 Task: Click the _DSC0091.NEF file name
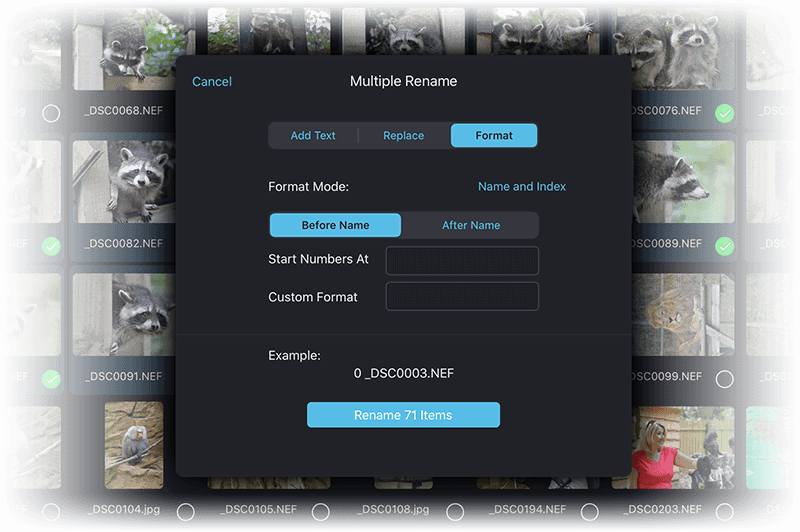[123, 376]
